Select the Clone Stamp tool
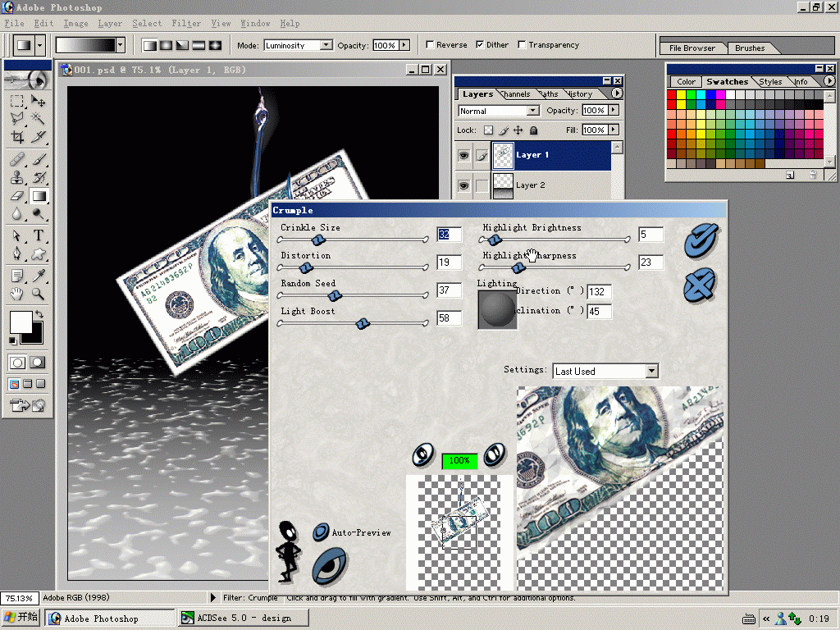Screen dimensions: 840x630 (17, 178)
